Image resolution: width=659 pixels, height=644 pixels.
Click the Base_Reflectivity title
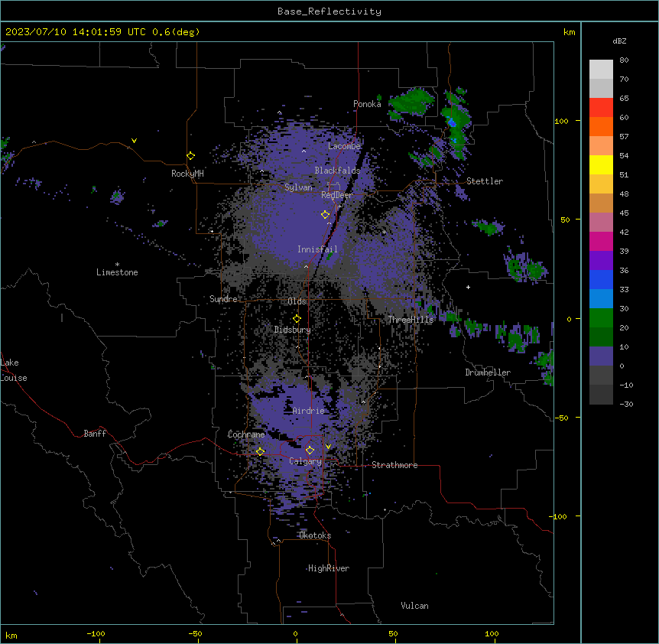(x=329, y=11)
